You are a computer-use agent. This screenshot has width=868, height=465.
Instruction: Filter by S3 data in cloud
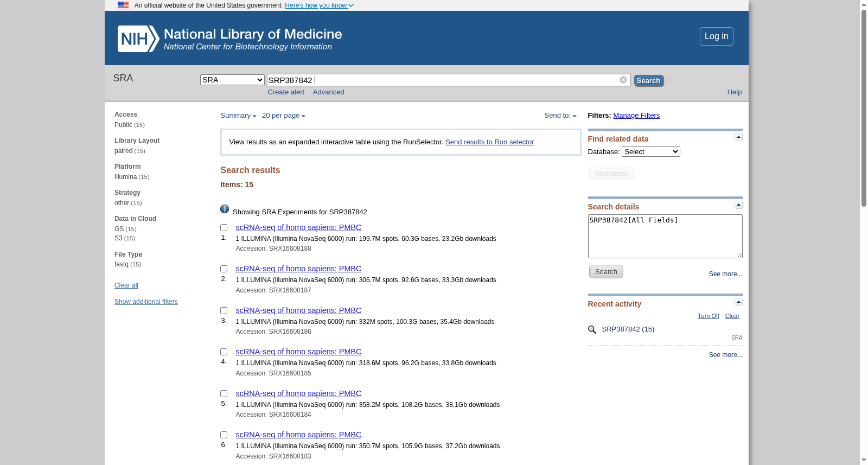[118, 238]
